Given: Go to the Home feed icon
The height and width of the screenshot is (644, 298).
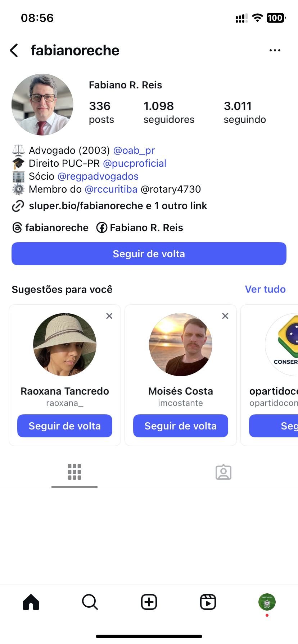Looking at the screenshot, I should (31, 602).
